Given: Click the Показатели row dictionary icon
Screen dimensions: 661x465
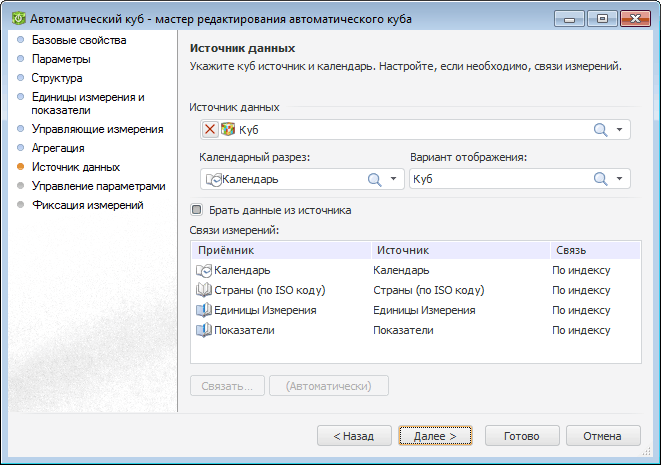Looking at the screenshot, I should [x=204, y=330].
